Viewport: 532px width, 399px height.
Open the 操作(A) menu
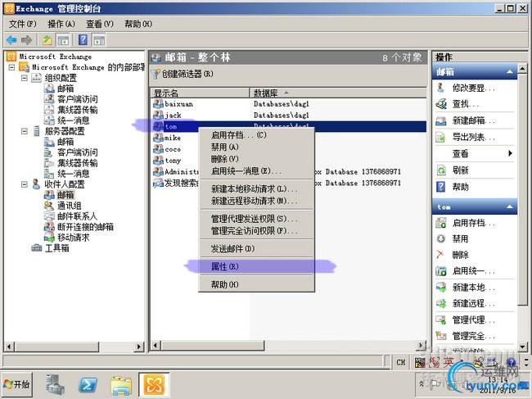click(x=61, y=24)
